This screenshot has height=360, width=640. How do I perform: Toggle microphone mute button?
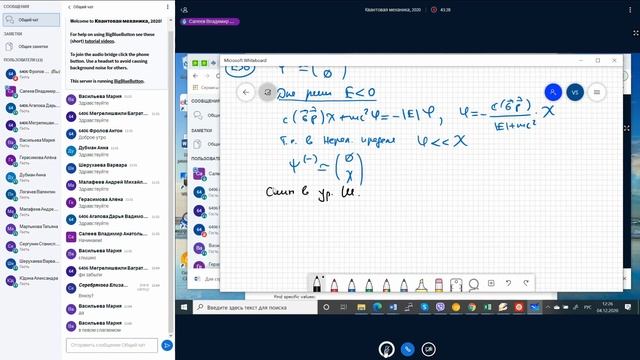pyautogui.click(x=386, y=349)
